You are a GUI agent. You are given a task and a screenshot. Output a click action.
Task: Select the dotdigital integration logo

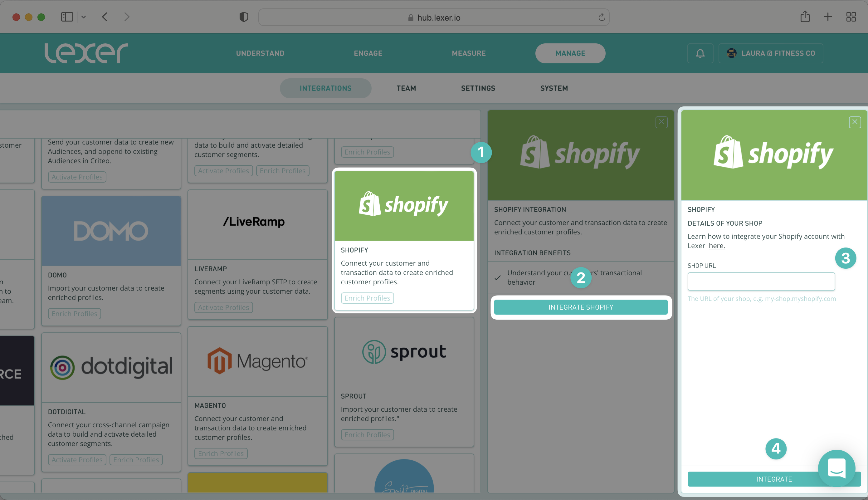point(111,367)
